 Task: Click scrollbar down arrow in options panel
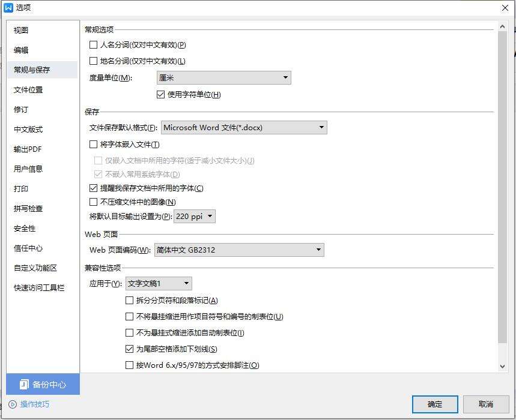point(502,366)
